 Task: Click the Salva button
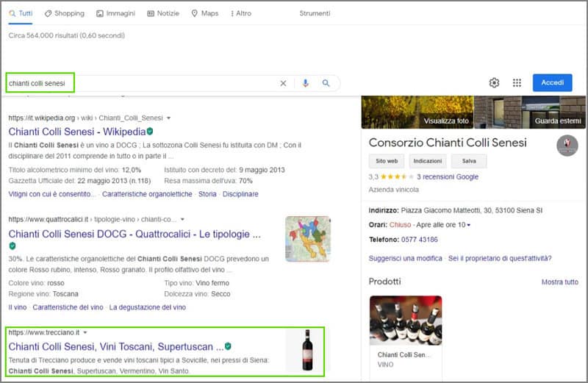tap(469, 161)
